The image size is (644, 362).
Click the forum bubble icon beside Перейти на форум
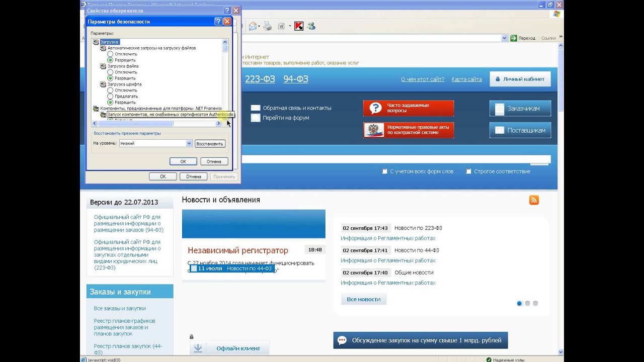256,118
